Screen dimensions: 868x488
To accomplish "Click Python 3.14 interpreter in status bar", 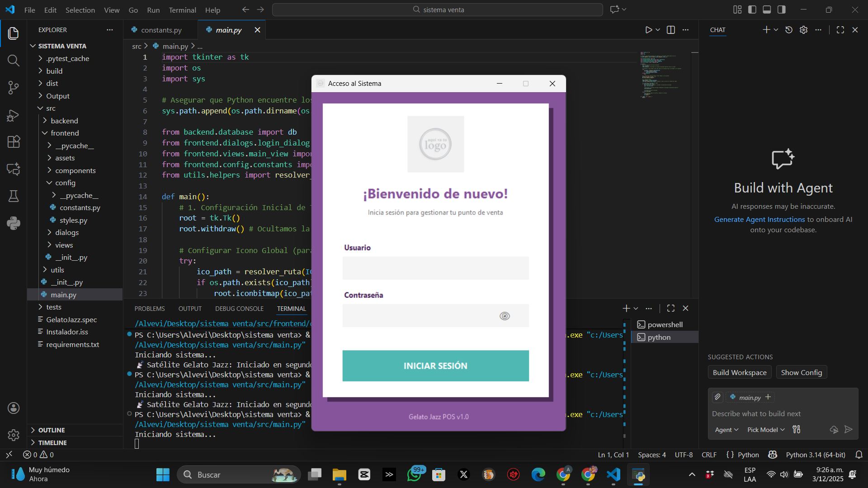I will click(816, 455).
